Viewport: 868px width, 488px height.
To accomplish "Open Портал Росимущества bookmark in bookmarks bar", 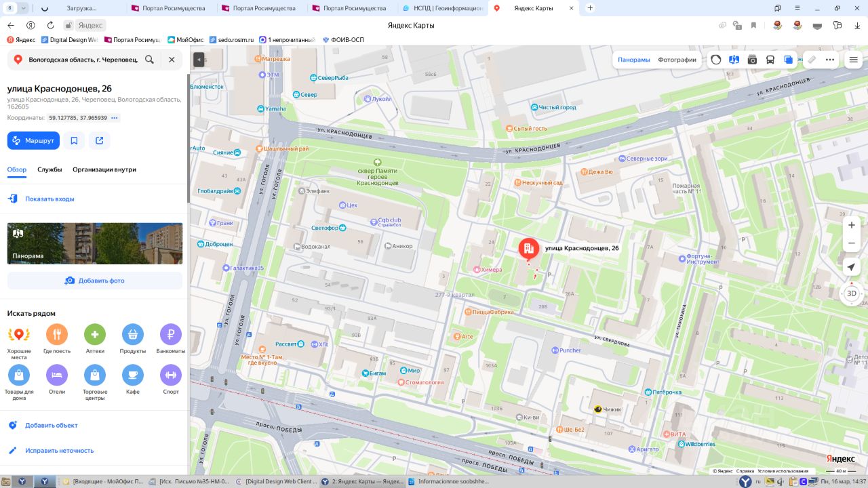I will tap(132, 40).
